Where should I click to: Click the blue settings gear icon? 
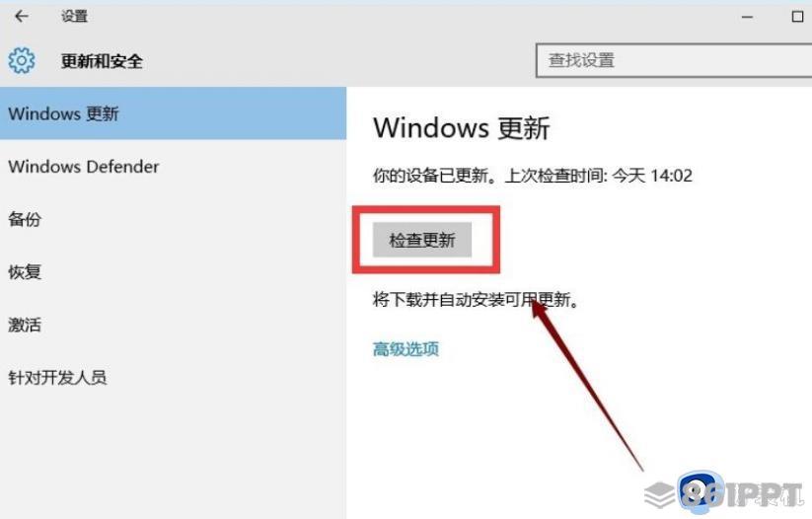tap(22, 60)
